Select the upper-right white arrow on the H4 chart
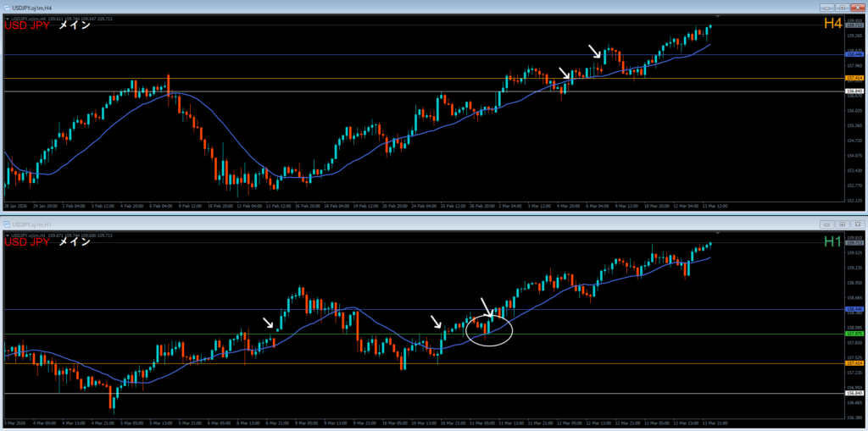The height and width of the screenshot is (431, 868). click(596, 52)
